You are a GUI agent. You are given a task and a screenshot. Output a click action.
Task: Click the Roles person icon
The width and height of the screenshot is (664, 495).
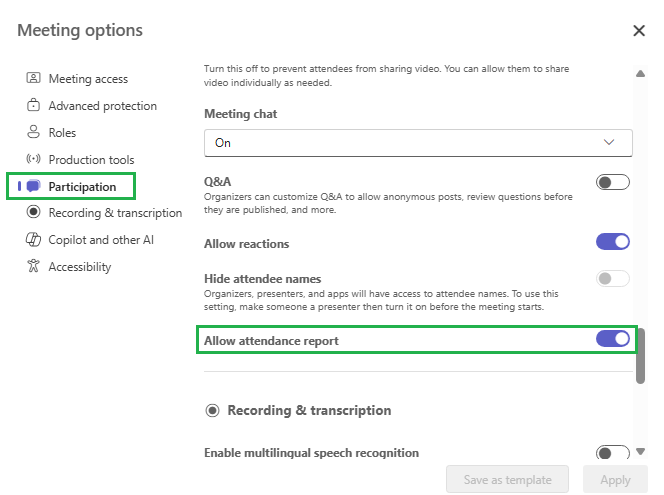[33, 132]
